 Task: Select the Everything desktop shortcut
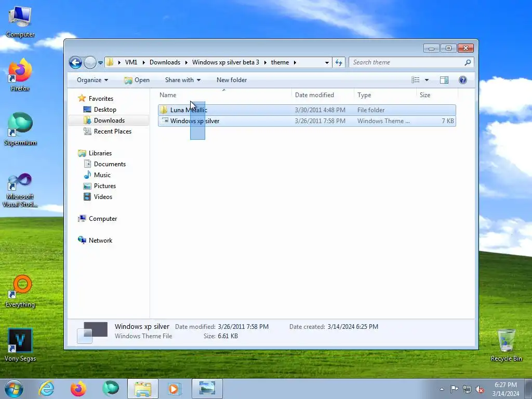[20, 291]
